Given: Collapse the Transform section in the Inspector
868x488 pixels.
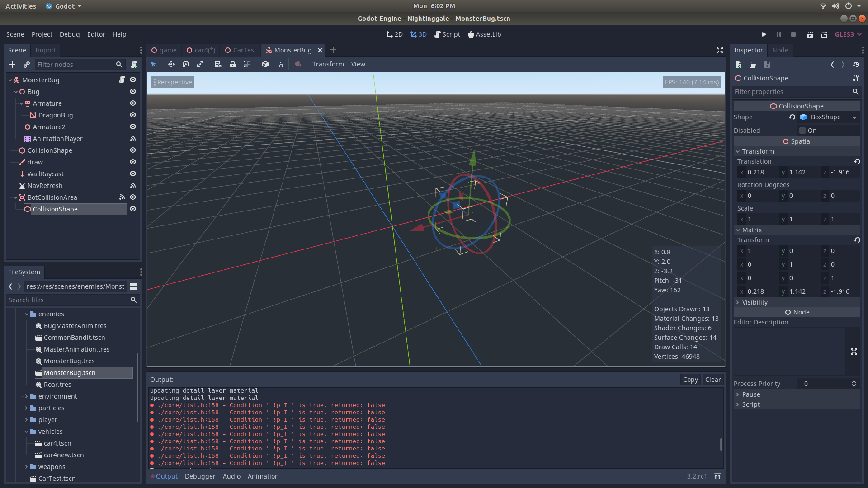Looking at the screenshot, I should point(739,151).
